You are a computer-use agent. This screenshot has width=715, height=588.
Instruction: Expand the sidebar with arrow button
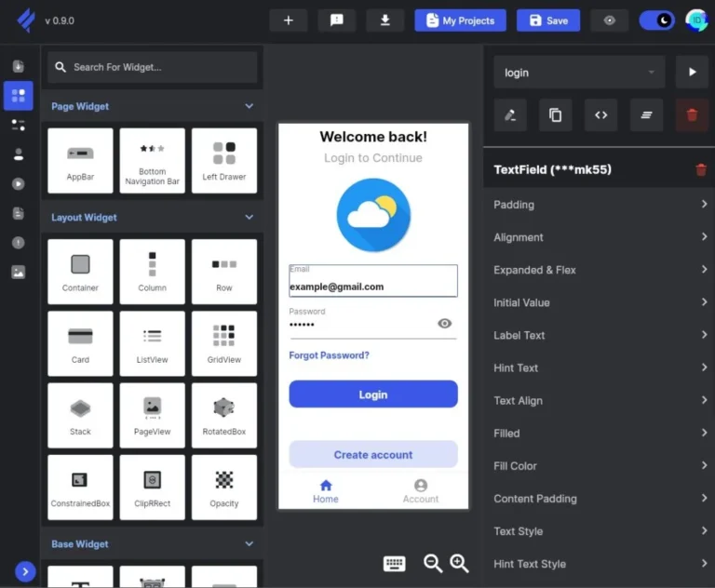pyautogui.click(x=25, y=571)
